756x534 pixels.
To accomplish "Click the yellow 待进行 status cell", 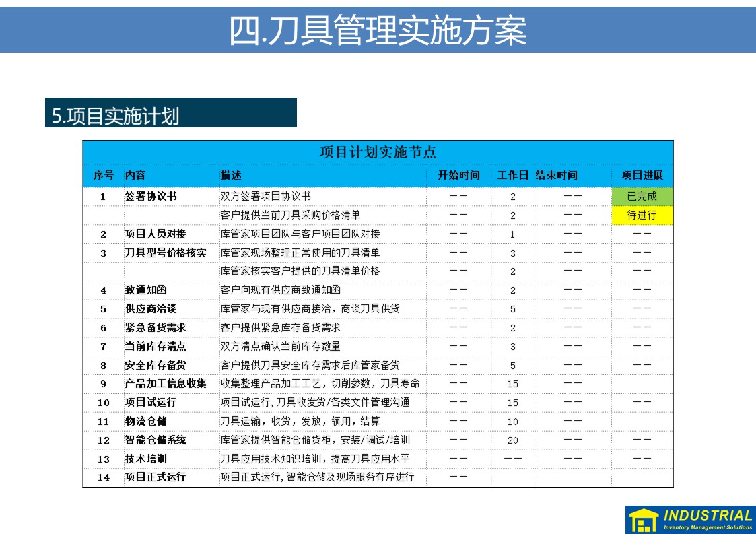I will point(642,215).
